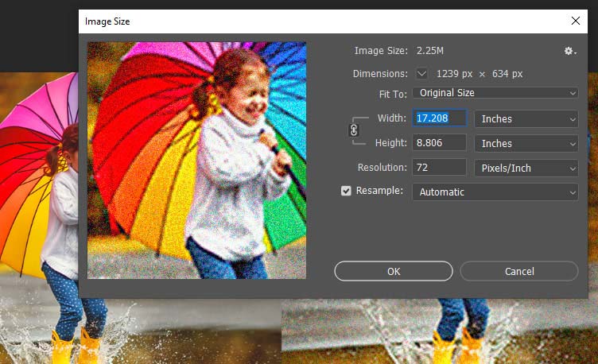Uncheck the Resample checkbox
This screenshot has width=598, height=364.
[346, 192]
